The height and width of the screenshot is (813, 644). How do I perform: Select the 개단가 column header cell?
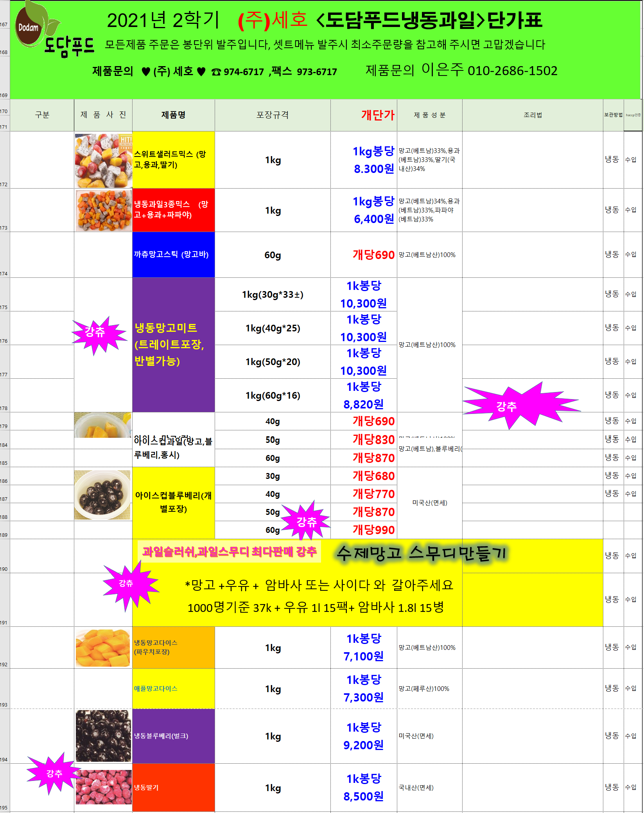coord(364,115)
